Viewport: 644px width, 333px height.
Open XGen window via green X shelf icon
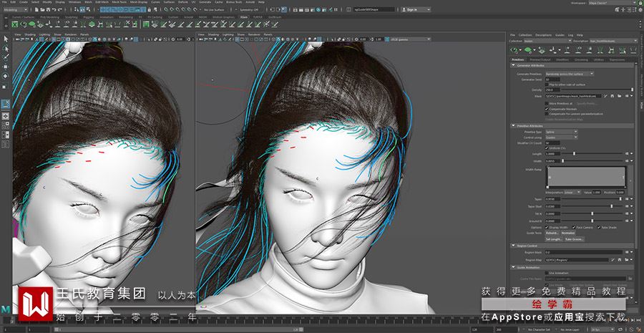[x=15, y=24]
